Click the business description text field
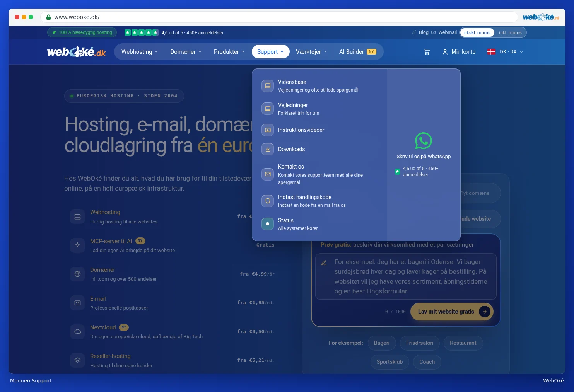Screen dimensions: 574x392 coord(406,276)
